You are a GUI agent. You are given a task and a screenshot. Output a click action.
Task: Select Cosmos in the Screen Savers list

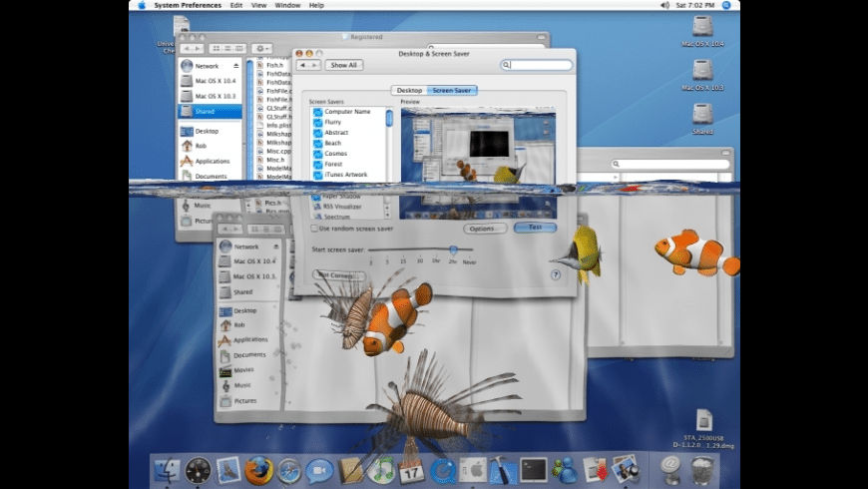335,154
